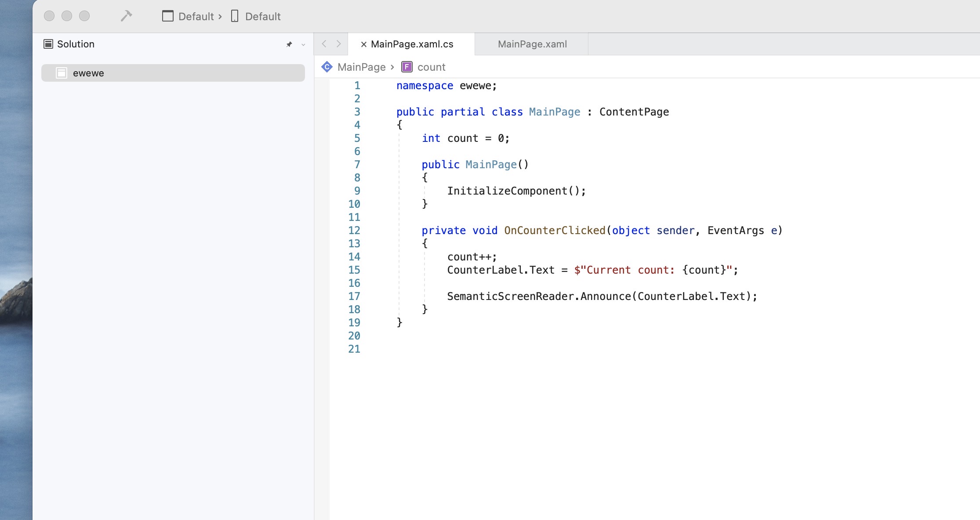Image resolution: width=980 pixels, height=520 pixels.
Task: Open the Solution panel options chevron
Action: point(302,45)
